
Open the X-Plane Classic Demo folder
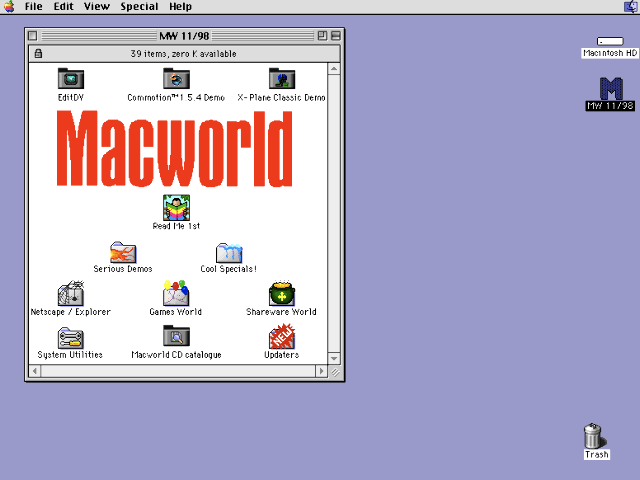[x=282, y=78]
